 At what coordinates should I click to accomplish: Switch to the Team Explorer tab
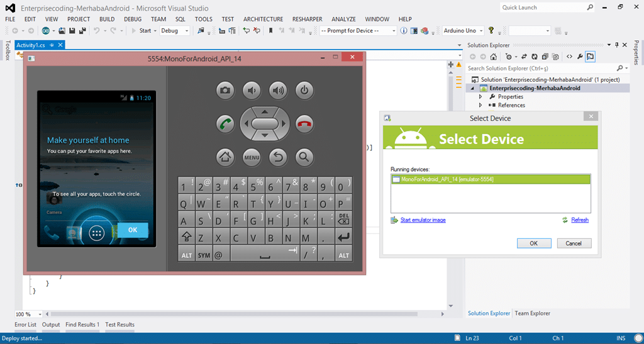click(x=532, y=313)
